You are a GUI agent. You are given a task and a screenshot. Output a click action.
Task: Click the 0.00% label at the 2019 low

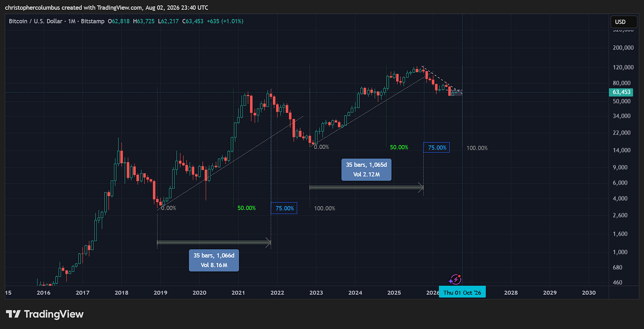[x=169, y=208]
